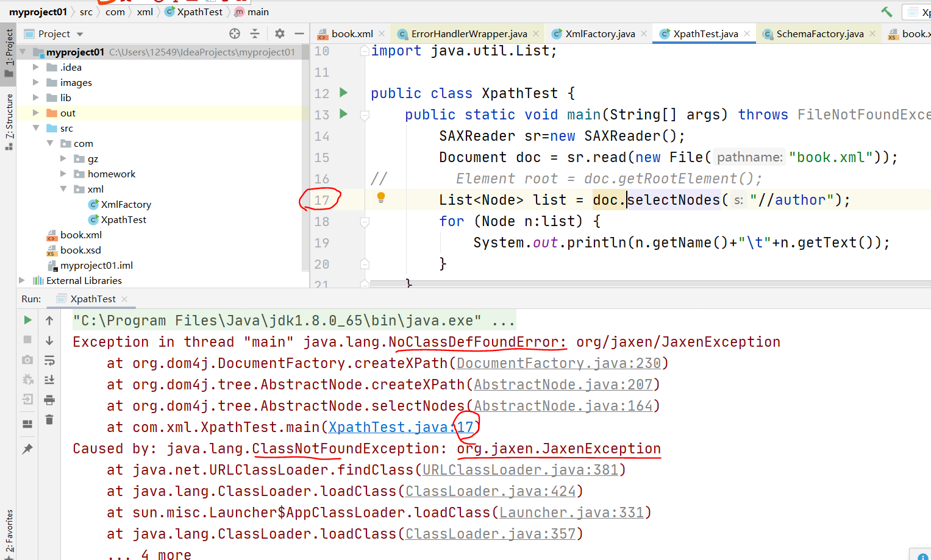Image resolution: width=931 pixels, height=560 pixels.
Task: Open URLClassLoader.java:381 link
Action: coord(520,470)
